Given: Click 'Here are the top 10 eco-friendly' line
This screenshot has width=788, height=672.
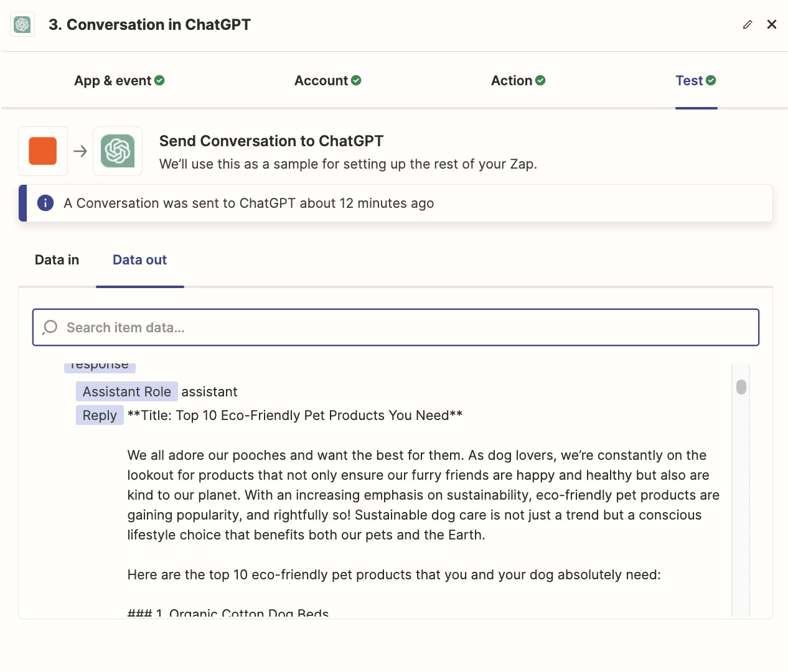Looking at the screenshot, I should (x=394, y=575).
